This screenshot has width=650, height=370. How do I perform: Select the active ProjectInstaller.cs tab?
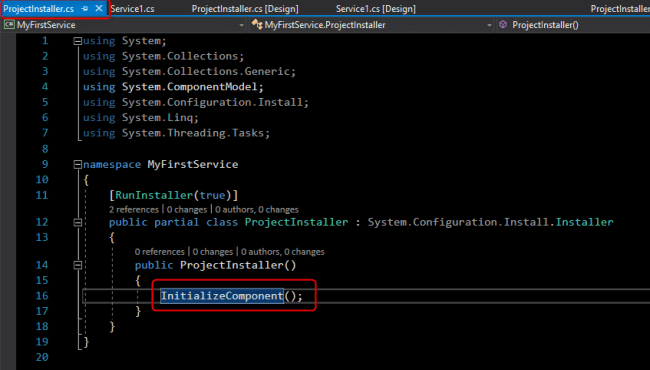pyautogui.click(x=39, y=9)
